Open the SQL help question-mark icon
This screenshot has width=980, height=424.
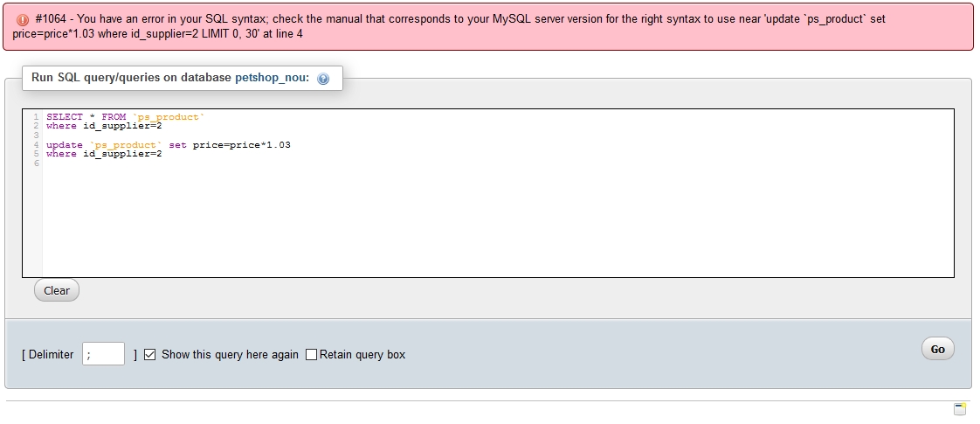tap(323, 79)
